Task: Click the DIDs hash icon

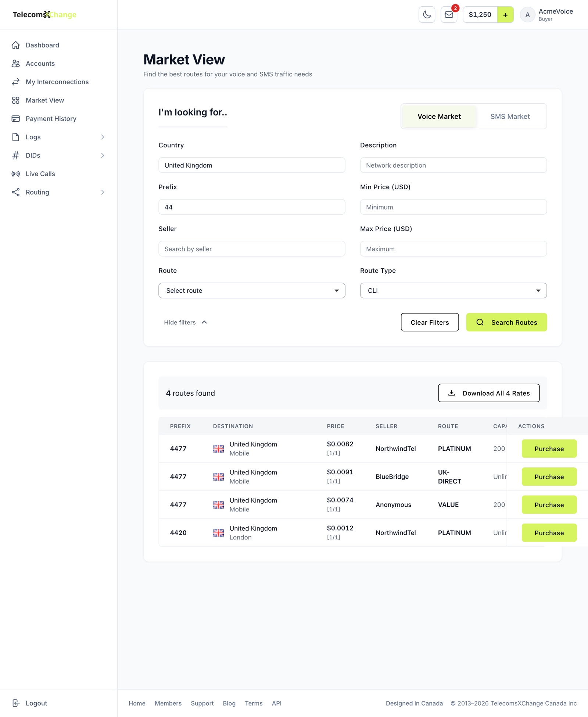Action: tap(15, 156)
